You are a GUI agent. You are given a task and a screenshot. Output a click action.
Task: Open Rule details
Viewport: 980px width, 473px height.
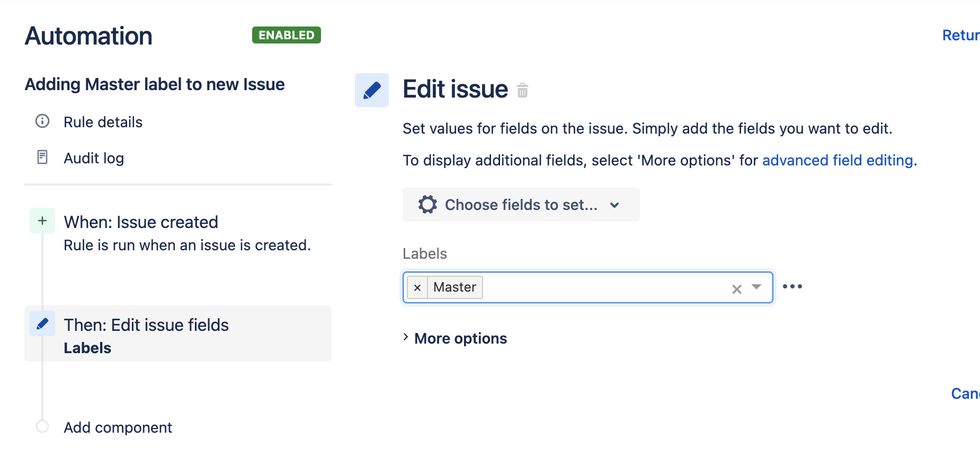coord(103,122)
